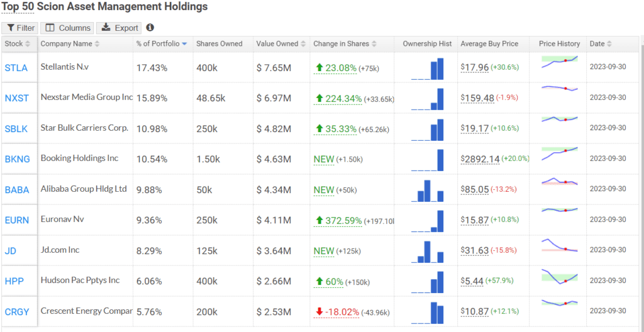This screenshot has height=332, width=644.
Task: Open the NXST ticker link
Action: [x=17, y=98]
